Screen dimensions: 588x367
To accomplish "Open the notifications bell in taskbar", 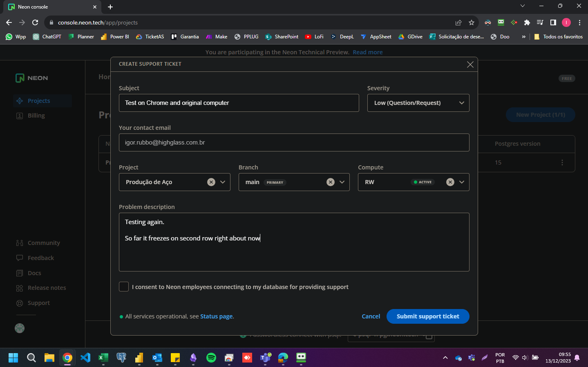I will pos(577,358).
